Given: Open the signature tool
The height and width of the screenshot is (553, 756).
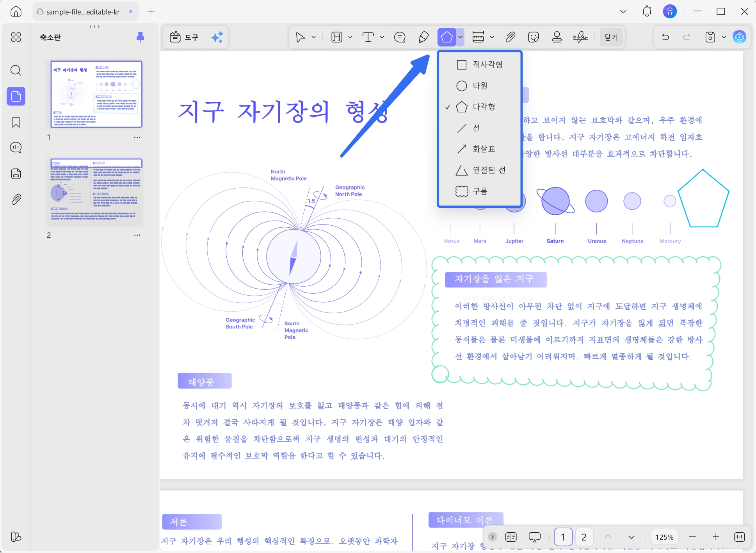Looking at the screenshot, I should point(581,37).
